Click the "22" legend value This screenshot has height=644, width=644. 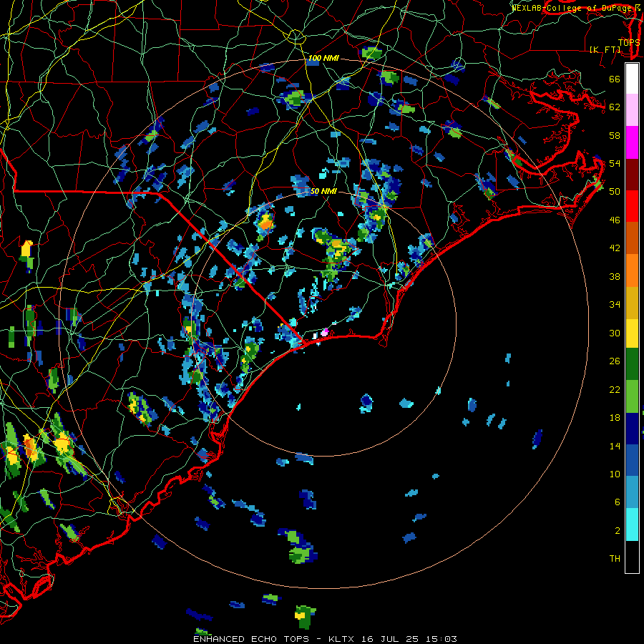click(x=615, y=389)
